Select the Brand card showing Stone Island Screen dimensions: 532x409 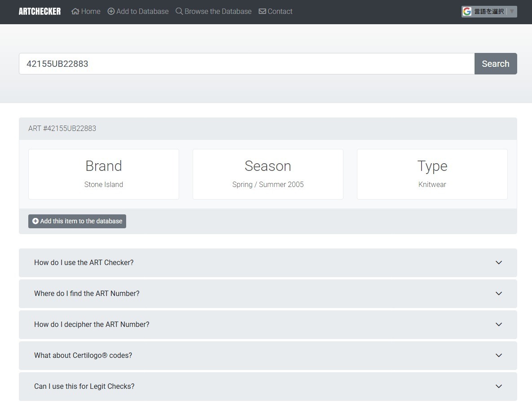click(104, 174)
